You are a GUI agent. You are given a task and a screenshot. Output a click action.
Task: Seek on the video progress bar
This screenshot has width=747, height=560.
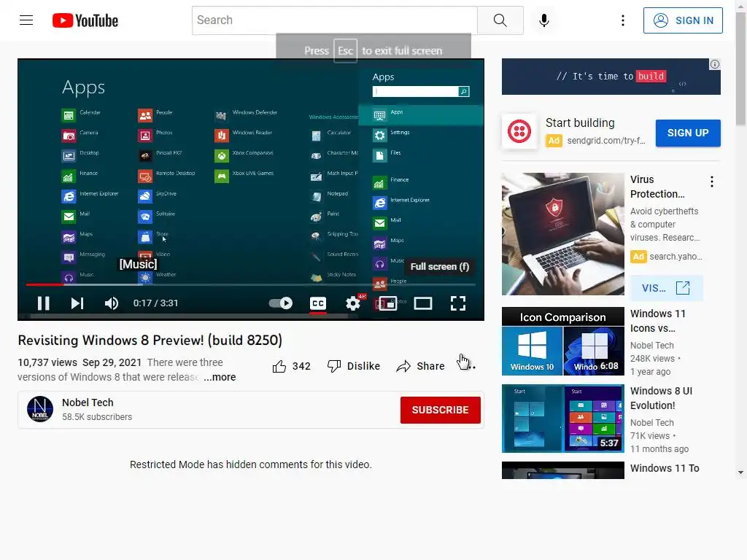tap(251, 285)
